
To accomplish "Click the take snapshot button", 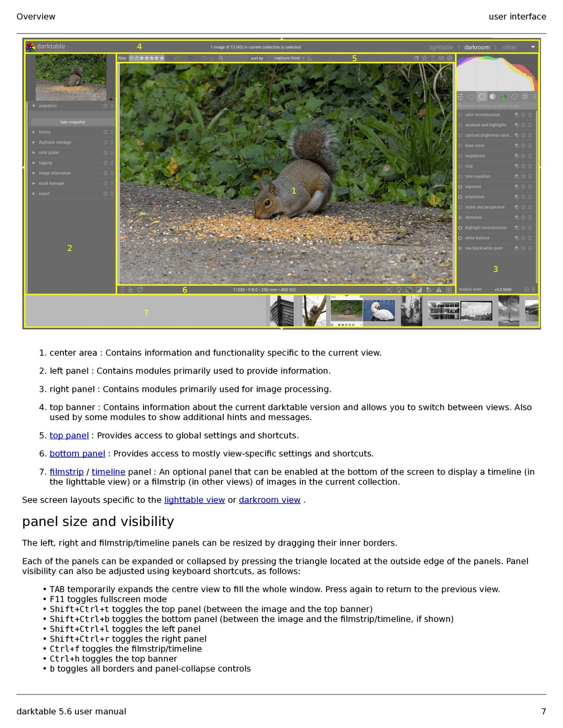I will pyautogui.click(x=73, y=122).
